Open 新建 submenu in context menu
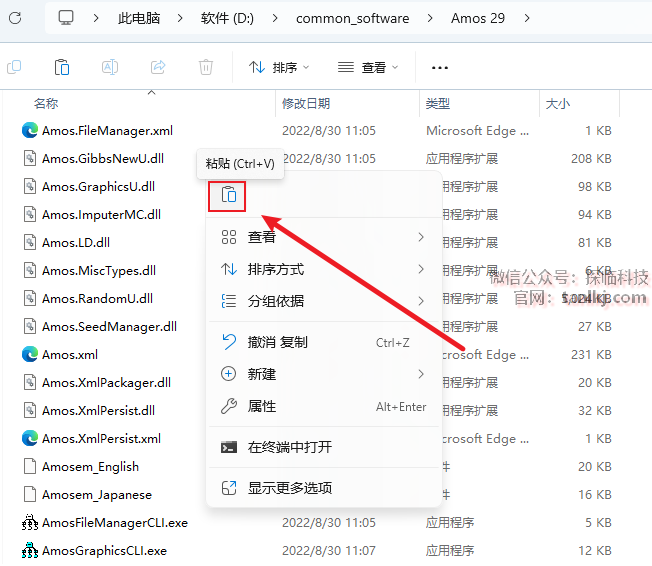The height and width of the screenshot is (566, 652). (x=324, y=374)
